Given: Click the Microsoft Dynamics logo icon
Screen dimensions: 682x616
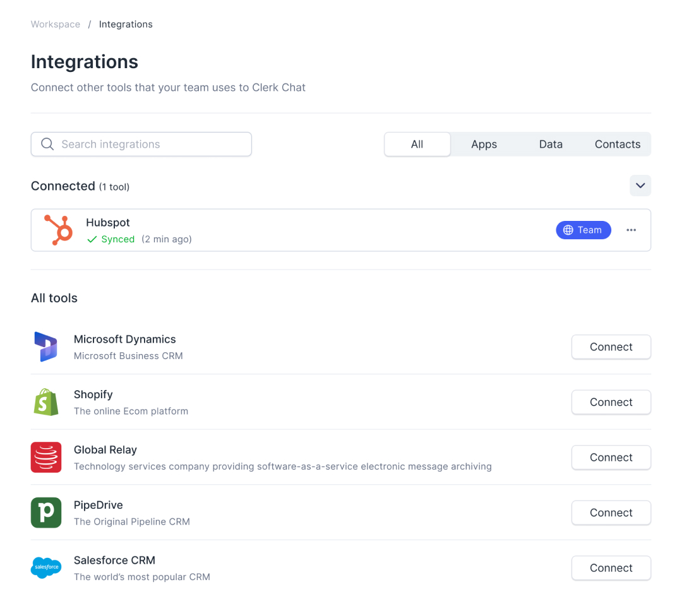Looking at the screenshot, I should click(45, 347).
